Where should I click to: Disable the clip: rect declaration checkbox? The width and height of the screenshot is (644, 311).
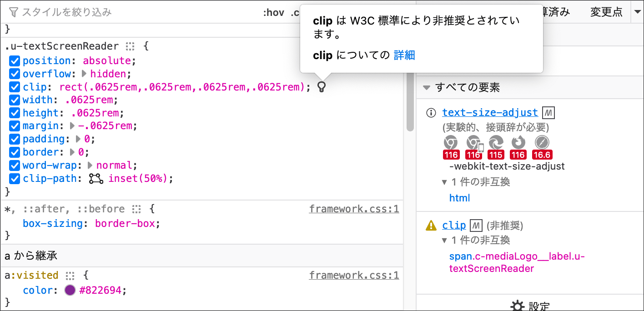pos(15,87)
